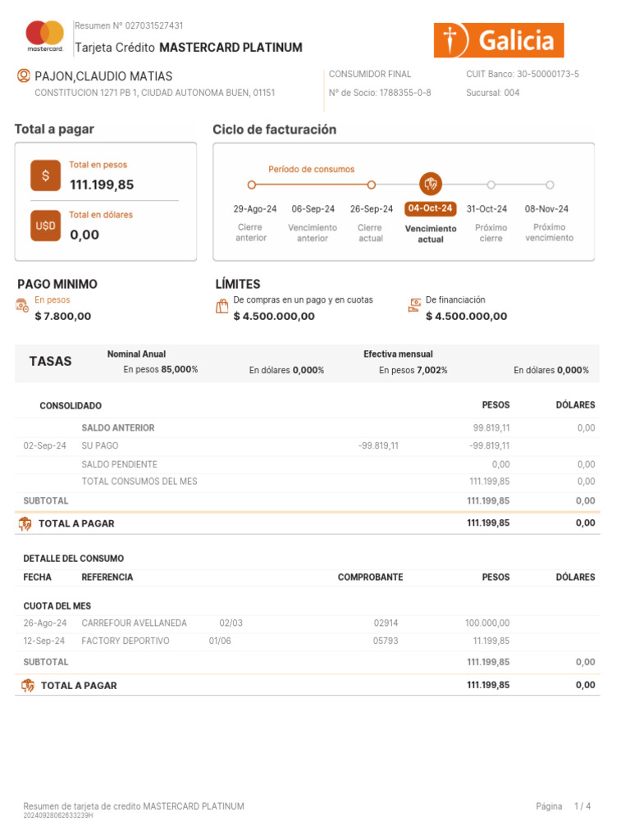Click the Vencimiento actual circle icon

pos(431,185)
